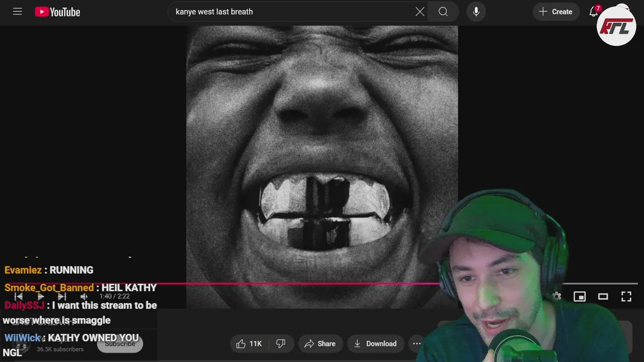This screenshot has width=644, height=362.
Task: Run search with the magnifier button
Action: [x=443, y=12]
